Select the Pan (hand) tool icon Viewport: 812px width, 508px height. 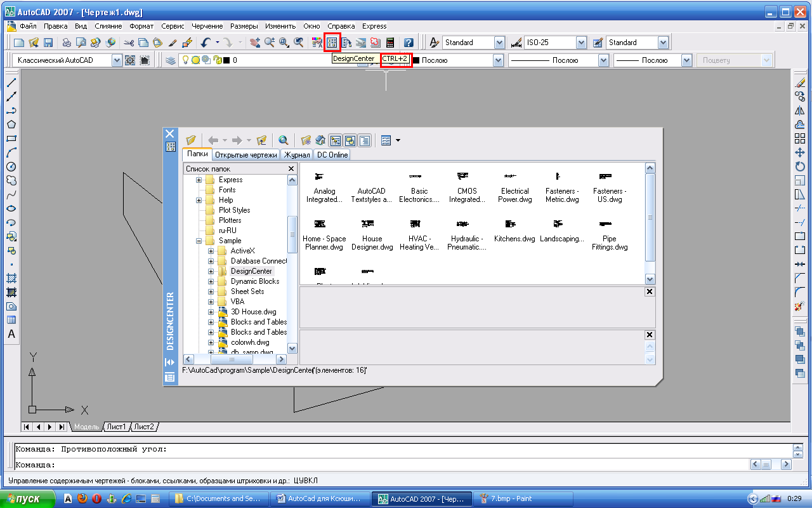pyautogui.click(x=254, y=43)
